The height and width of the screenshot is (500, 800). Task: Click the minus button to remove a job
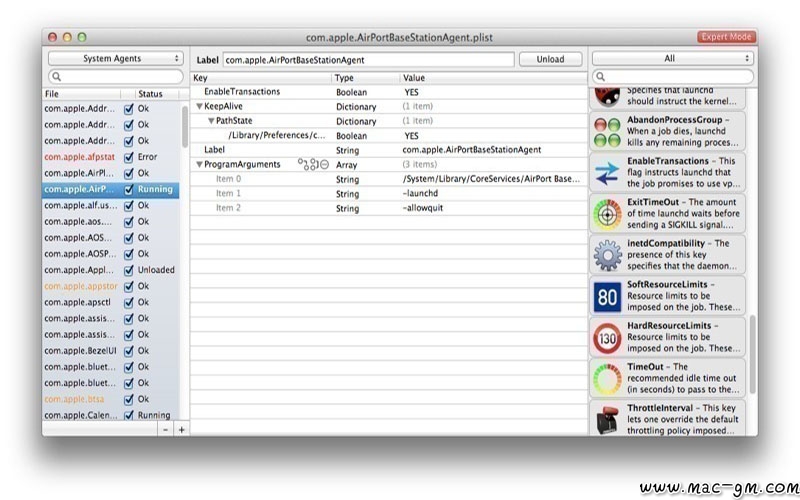pyautogui.click(x=165, y=430)
